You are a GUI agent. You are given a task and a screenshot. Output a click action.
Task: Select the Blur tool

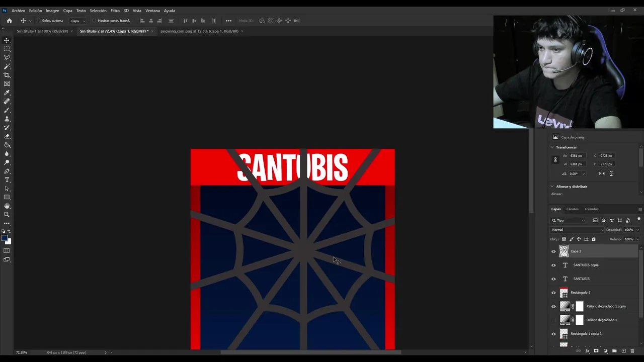(7, 154)
